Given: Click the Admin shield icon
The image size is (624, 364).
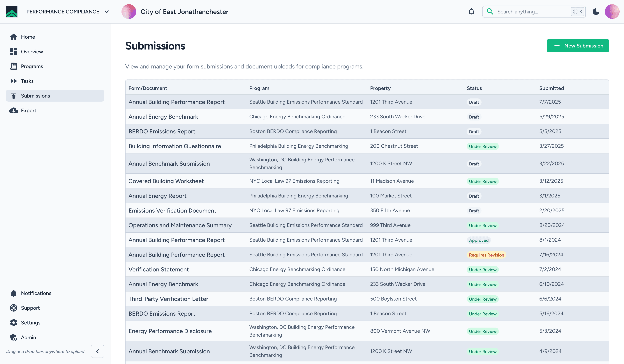Looking at the screenshot, I should (x=14, y=337).
